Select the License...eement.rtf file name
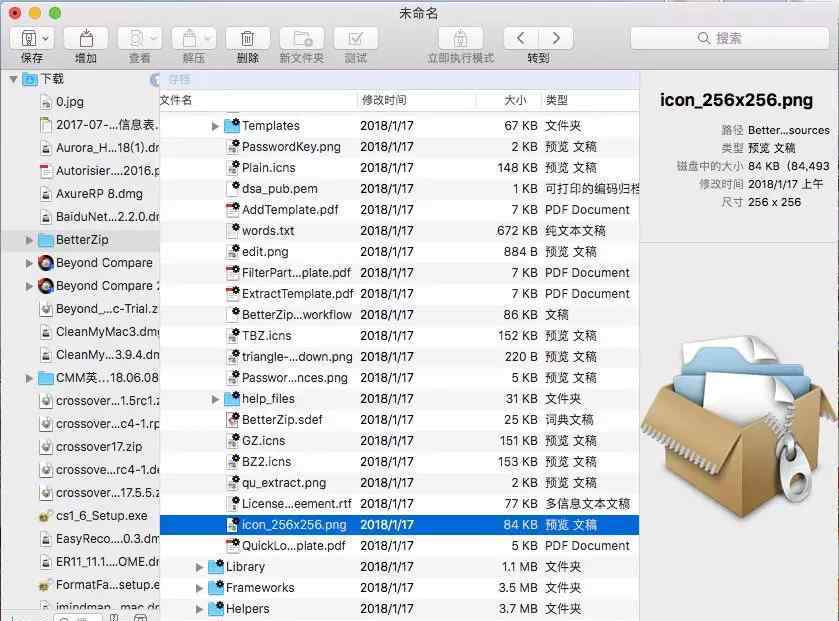This screenshot has height=621, width=839. (296, 503)
